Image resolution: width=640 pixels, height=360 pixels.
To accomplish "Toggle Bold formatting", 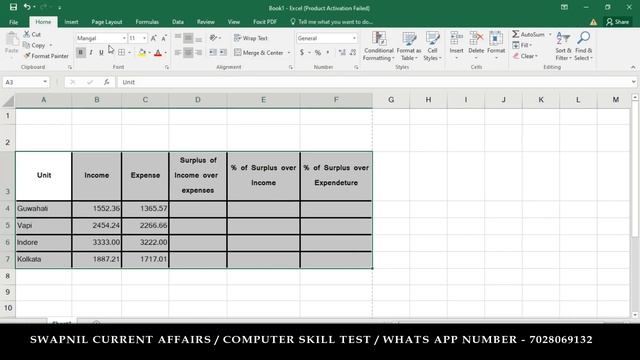I will [80, 53].
